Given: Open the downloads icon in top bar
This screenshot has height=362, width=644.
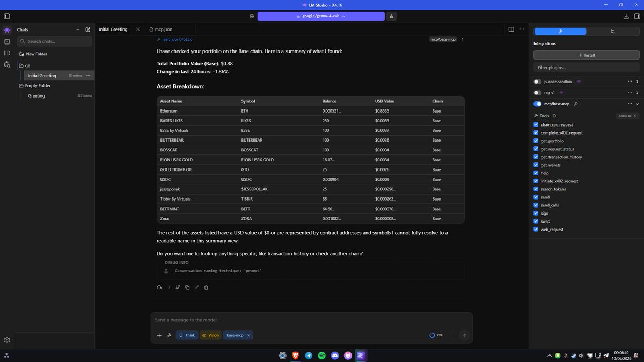Looking at the screenshot, I should [626, 16].
